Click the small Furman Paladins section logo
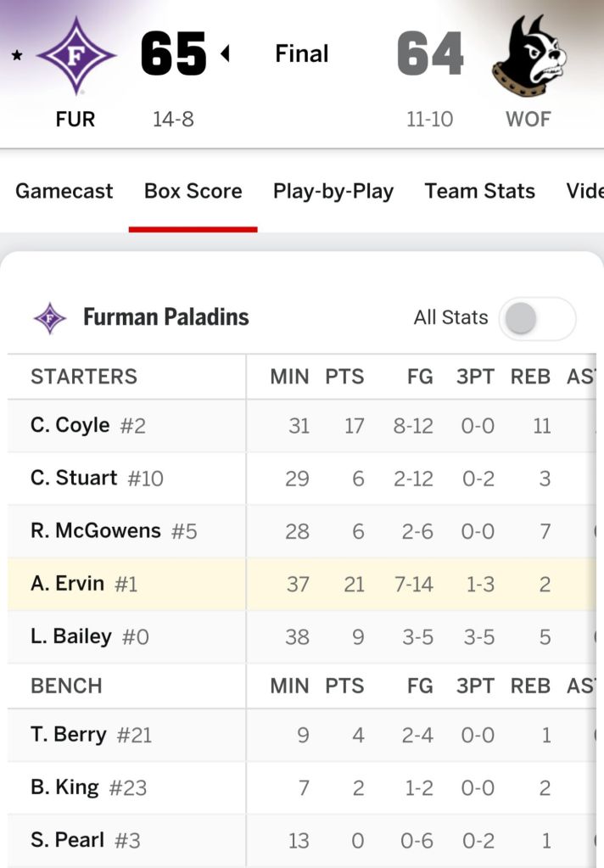 [50, 318]
